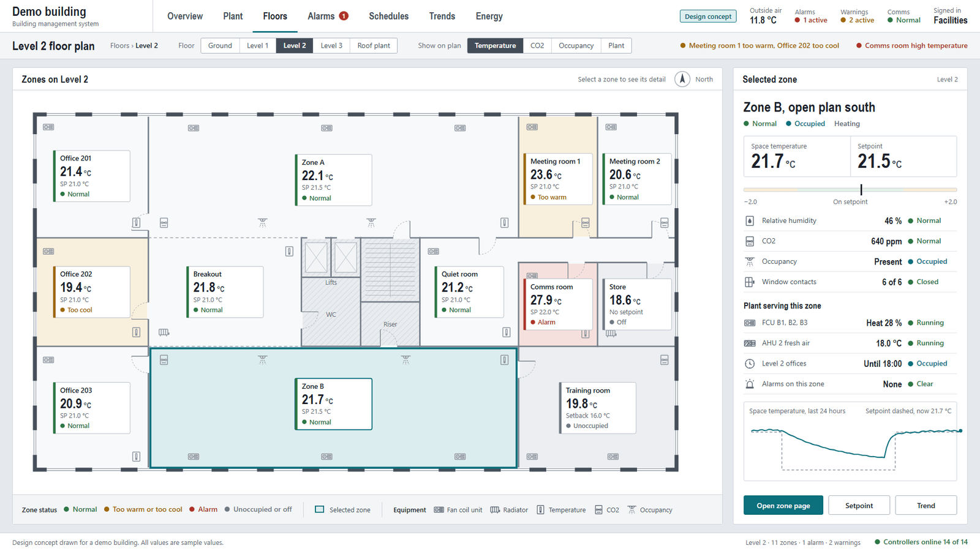This screenshot has width=980, height=551.
Task: Show CO2 overlay on plan
Action: (537, 46)
